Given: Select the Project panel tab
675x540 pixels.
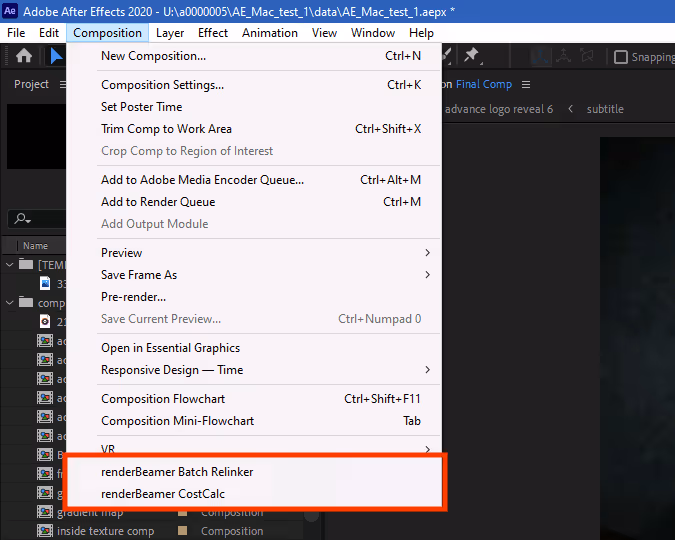Looking at the screenshot, I should (31, 84).
